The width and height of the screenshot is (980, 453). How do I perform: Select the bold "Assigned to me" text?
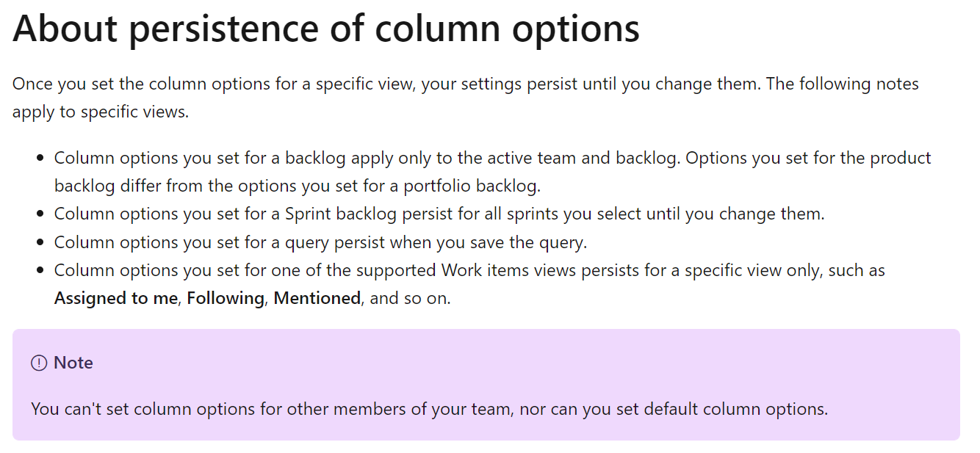116,299
